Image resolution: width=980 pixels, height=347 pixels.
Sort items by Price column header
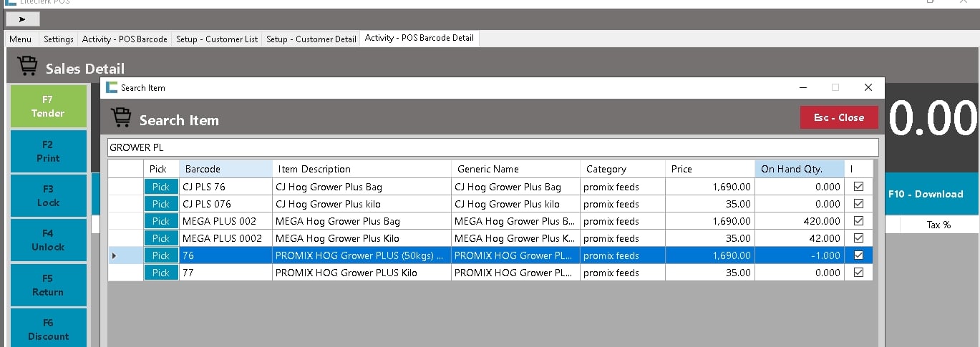pos(709,169)
